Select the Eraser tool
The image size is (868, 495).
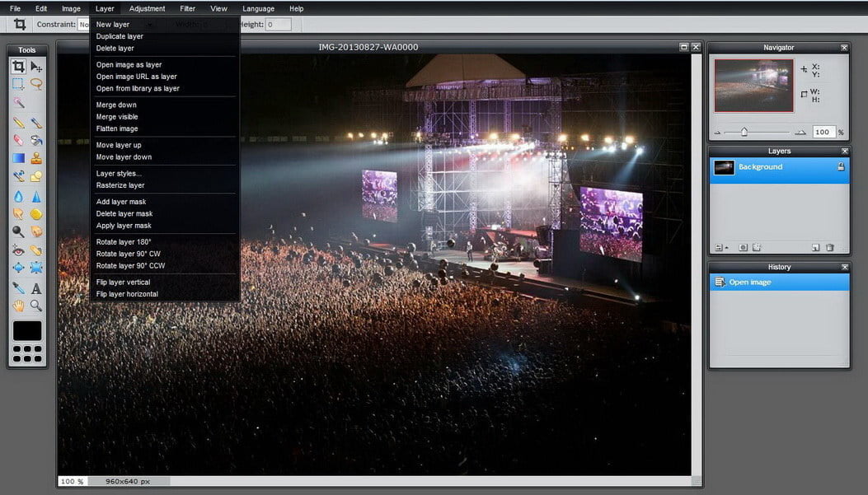coord(18,140)
